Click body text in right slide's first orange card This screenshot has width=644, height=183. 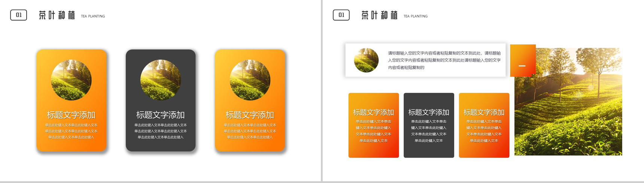click(x=374, y=131)
